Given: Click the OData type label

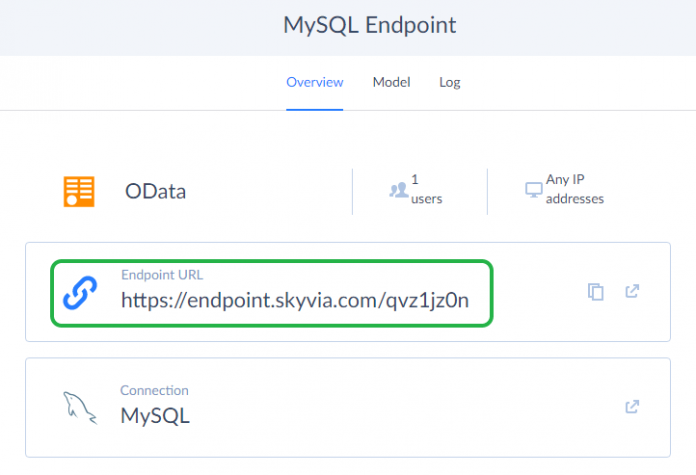Looking at the screenshot, I should (x=155, y=191).
